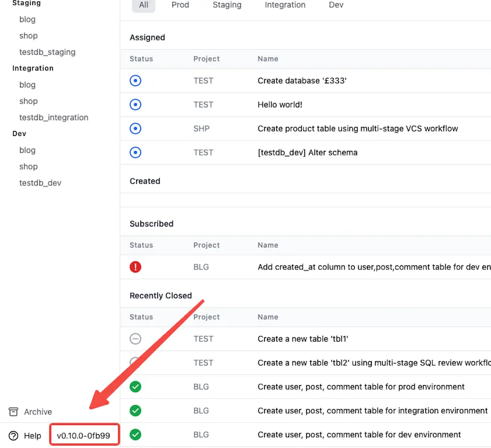Click the Help question mark icon
Screen dimensions: 491x448
14,436
